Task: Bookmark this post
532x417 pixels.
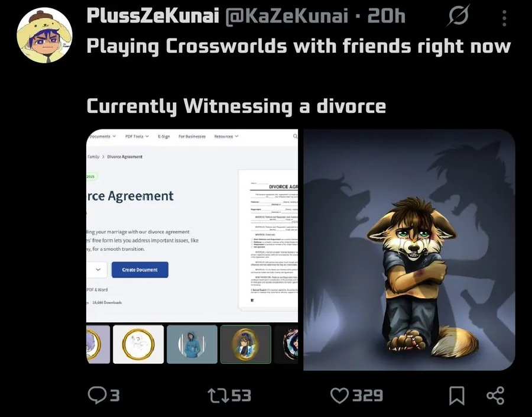Action: click(456, 396)
